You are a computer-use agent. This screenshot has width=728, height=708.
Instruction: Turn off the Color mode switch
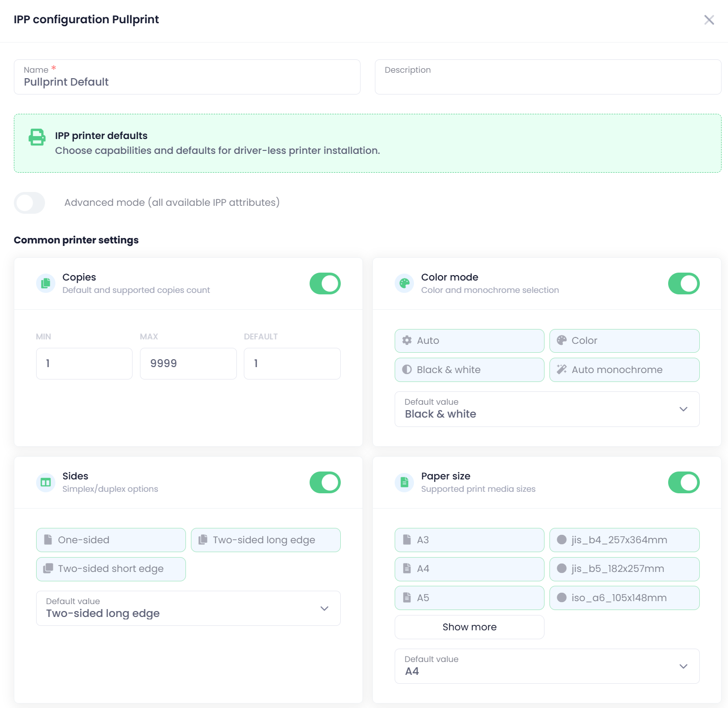coord(684,283)
